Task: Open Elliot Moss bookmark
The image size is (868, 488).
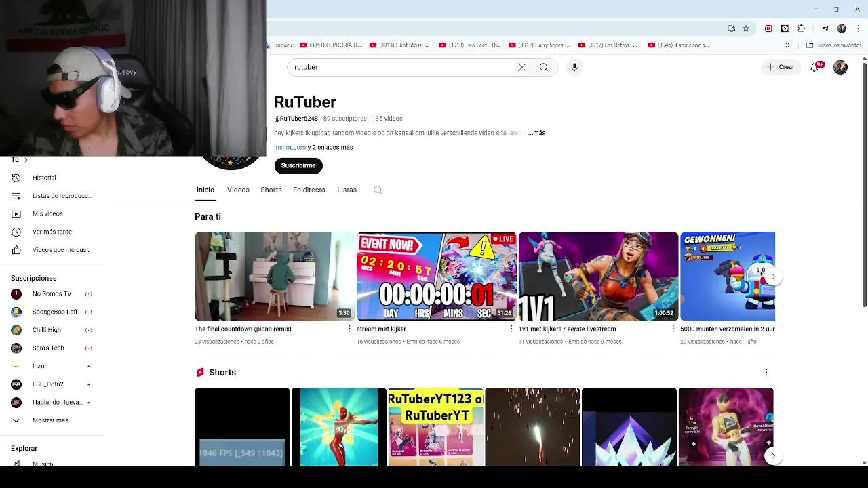Action: point(400,45)
